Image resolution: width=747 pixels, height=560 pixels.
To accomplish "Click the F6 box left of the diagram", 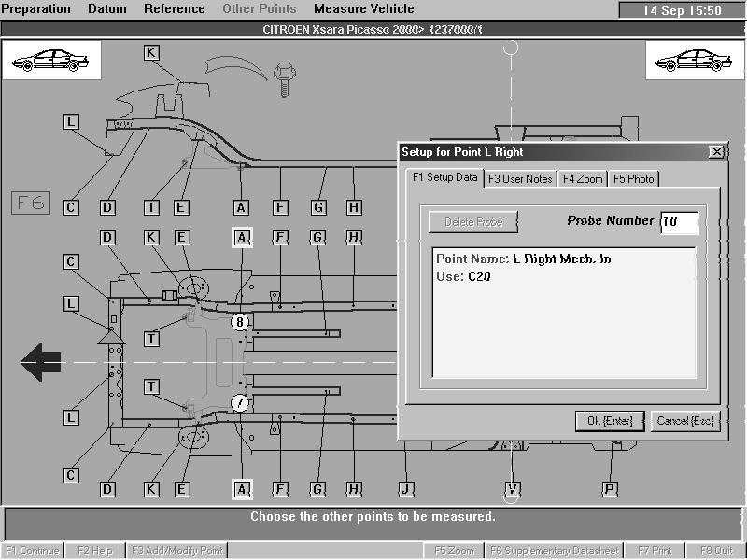I will click(31, 203).
